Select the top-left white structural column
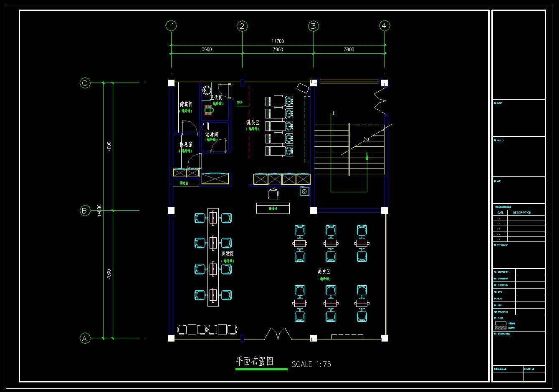This screenshot has height=392, width=559. click(171, 83)
